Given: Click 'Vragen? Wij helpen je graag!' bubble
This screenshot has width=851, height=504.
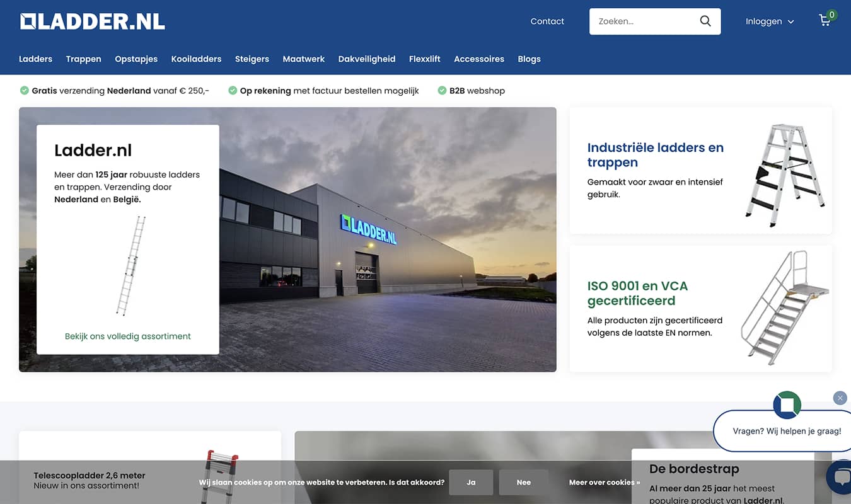Looking at the screenshot, I should [x=787, y=432].
